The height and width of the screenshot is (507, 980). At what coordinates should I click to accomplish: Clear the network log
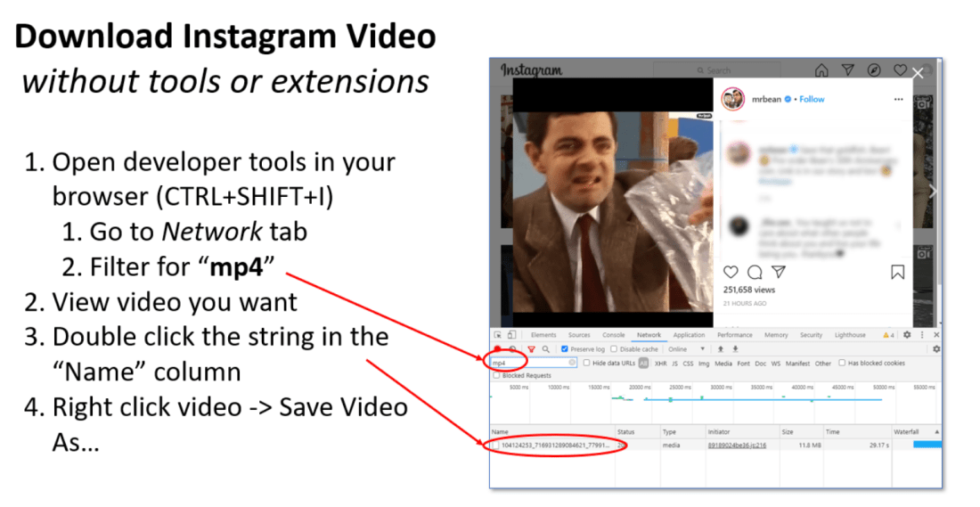point(512,348)
